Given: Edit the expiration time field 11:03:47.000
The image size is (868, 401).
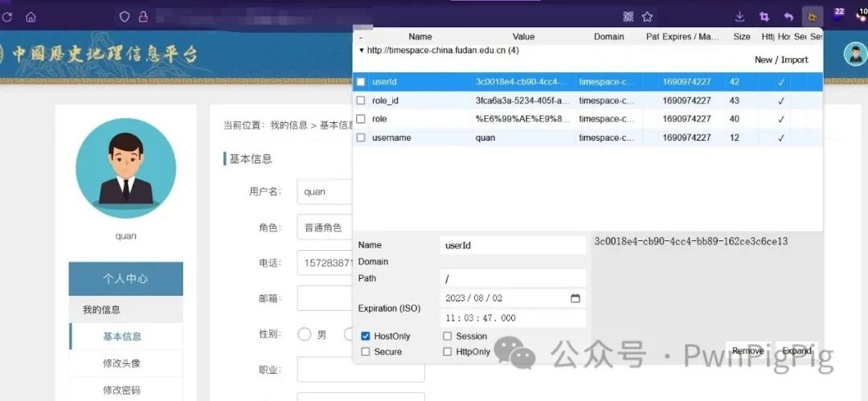Looking at the screenshot, I should pyautogui.click(x=513, y=318).
